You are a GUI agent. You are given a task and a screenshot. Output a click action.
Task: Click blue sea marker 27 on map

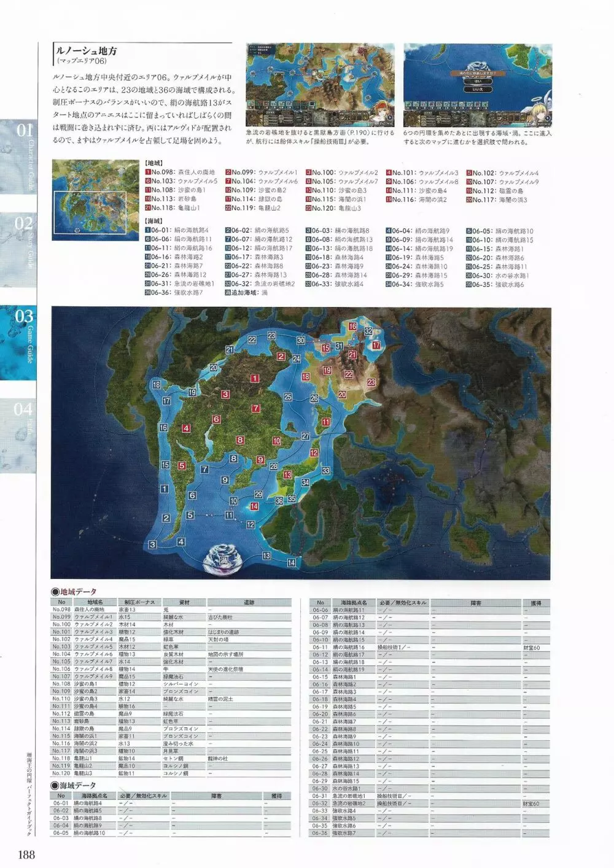click(305, 436)
